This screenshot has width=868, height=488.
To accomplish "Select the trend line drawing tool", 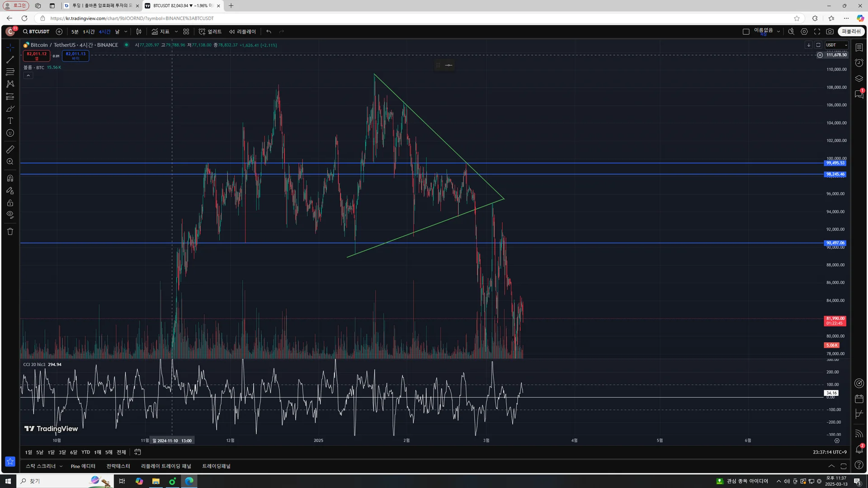I will coord(10,60).
